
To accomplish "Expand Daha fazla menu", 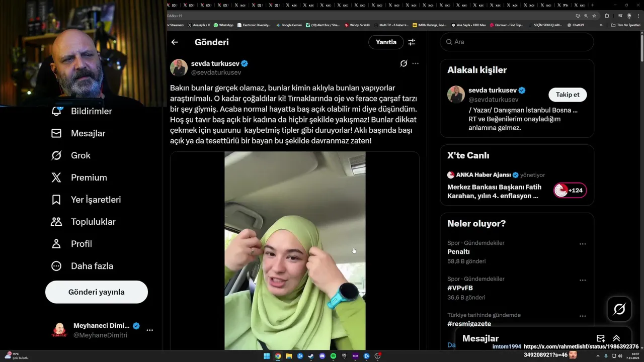I will point(82,266).
